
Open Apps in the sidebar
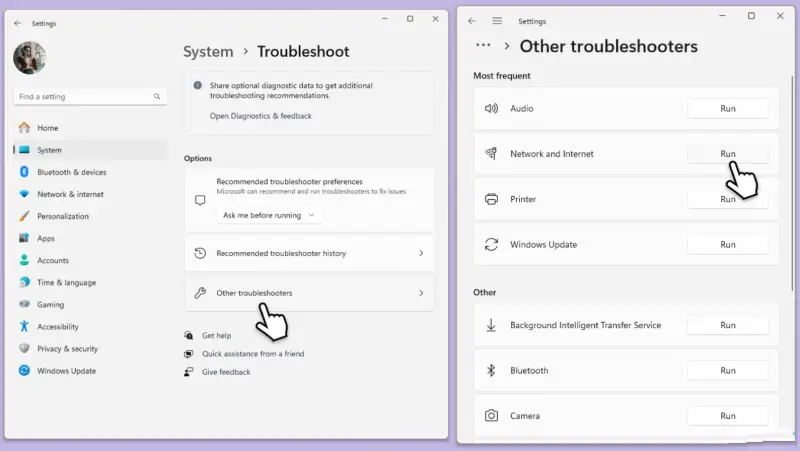click(90, 238)
